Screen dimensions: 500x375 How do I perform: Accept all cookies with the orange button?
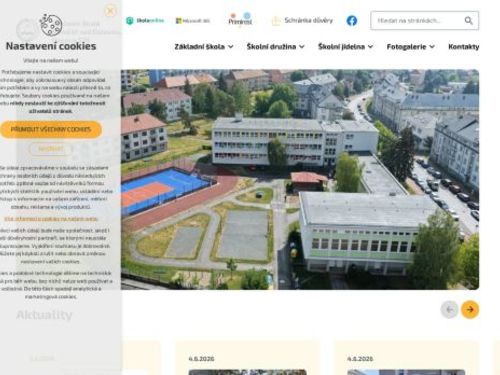click(51, 129)
